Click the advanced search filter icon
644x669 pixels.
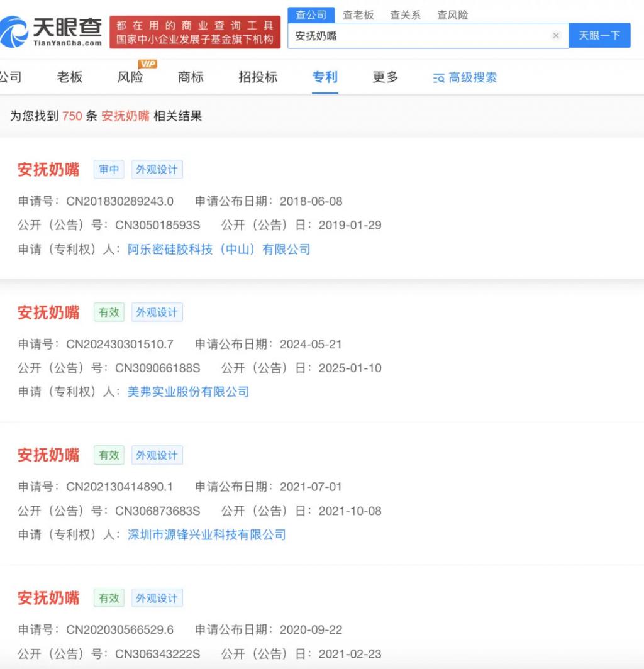pyautogui.click(x=439, y=78)
